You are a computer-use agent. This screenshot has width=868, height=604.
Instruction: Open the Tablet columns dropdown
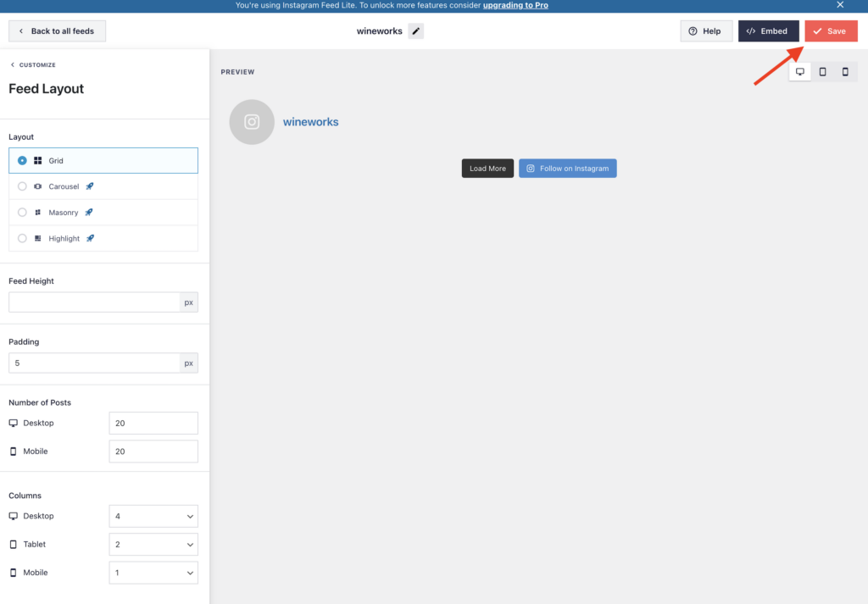[153, 544]
